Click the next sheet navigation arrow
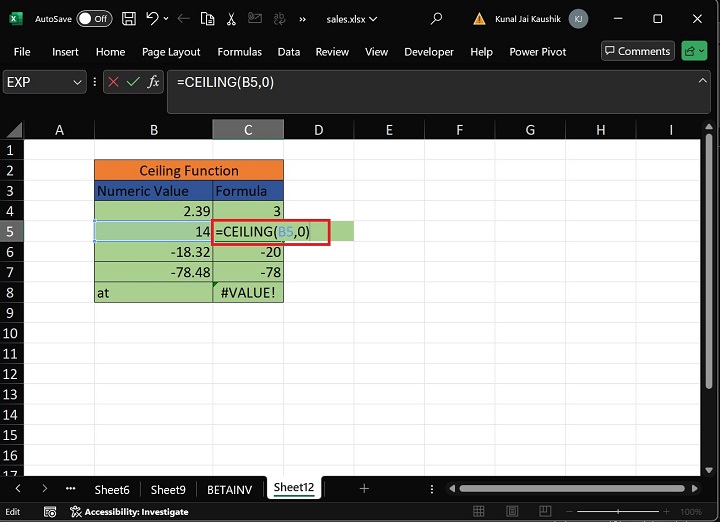The height and width of the screenshot is (522, 720). (44, 488)
